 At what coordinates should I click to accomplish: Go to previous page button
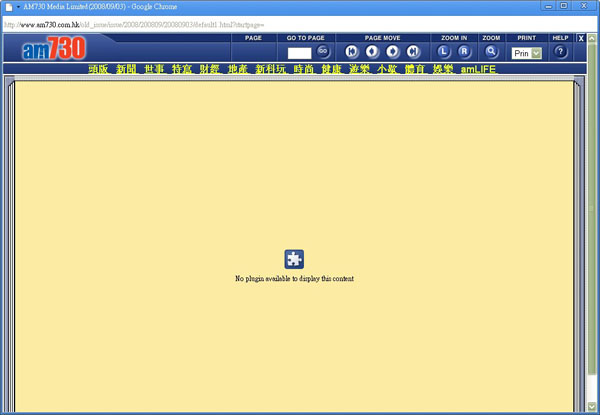click(x=371, y=51)
